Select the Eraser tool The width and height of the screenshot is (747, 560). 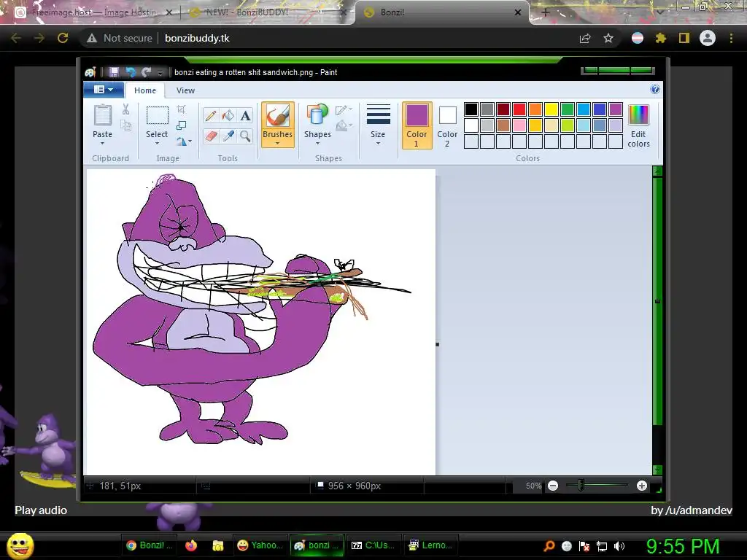211,136
